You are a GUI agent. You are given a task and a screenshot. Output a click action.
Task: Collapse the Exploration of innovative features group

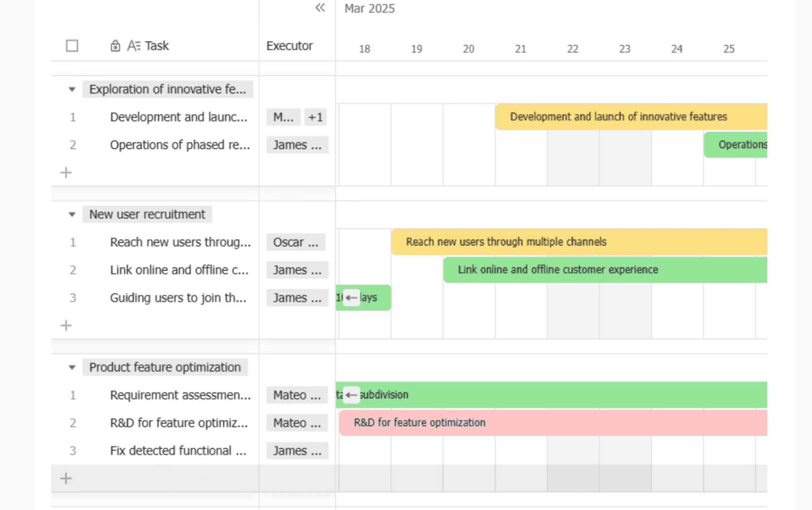72,89
